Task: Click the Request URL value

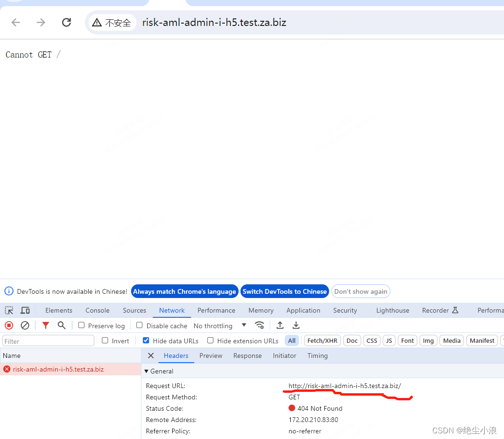Action: point(345,386)
